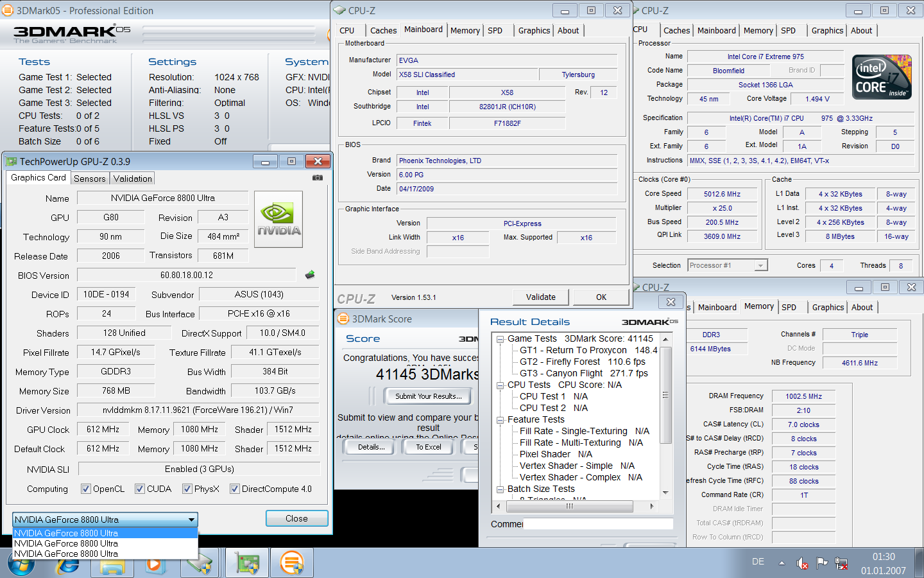Select the Graphics Card tab in GPU-Z

click(38, 177)
